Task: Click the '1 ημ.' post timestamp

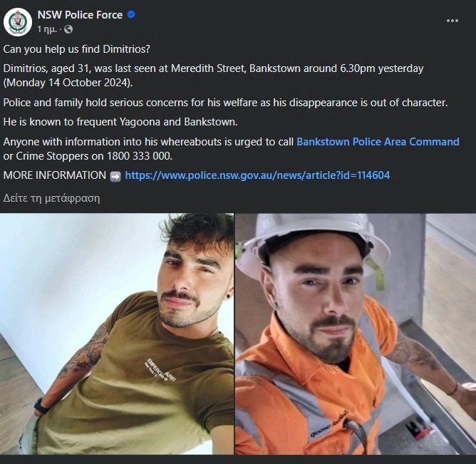Action: [47, 29]
